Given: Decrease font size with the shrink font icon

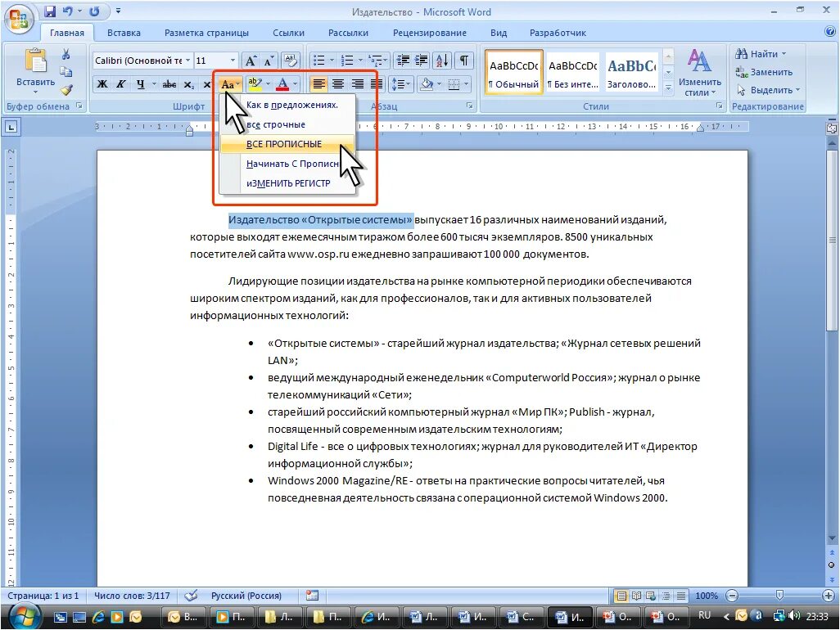Looking at the screenshot, I should [x=269, y=61].
